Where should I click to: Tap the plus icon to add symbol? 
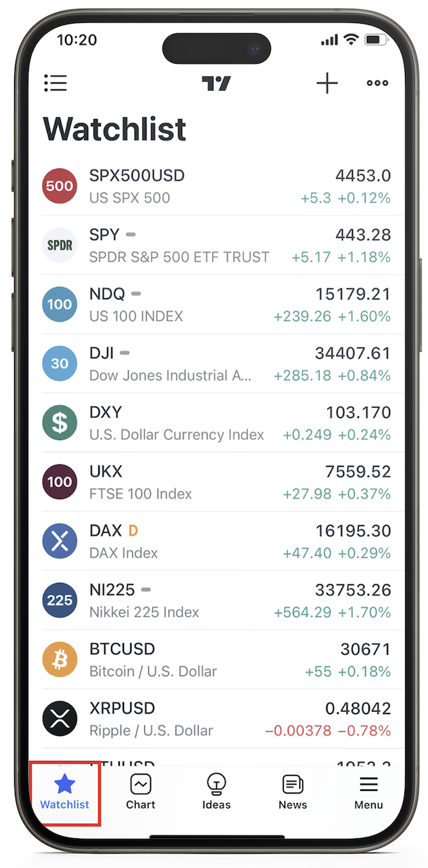(x=327, y=83)
